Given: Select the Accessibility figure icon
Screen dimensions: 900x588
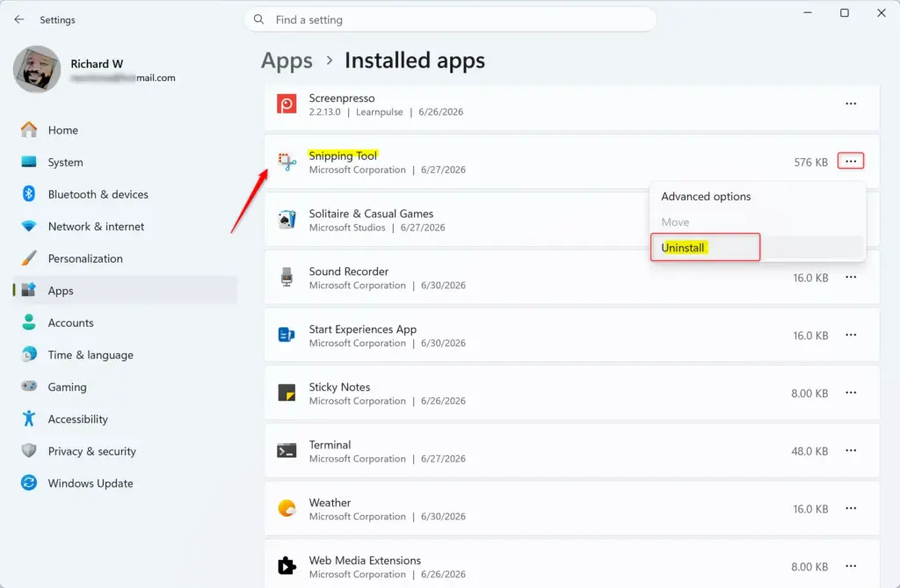Looking at the screenshot, I should pos(29,418).
